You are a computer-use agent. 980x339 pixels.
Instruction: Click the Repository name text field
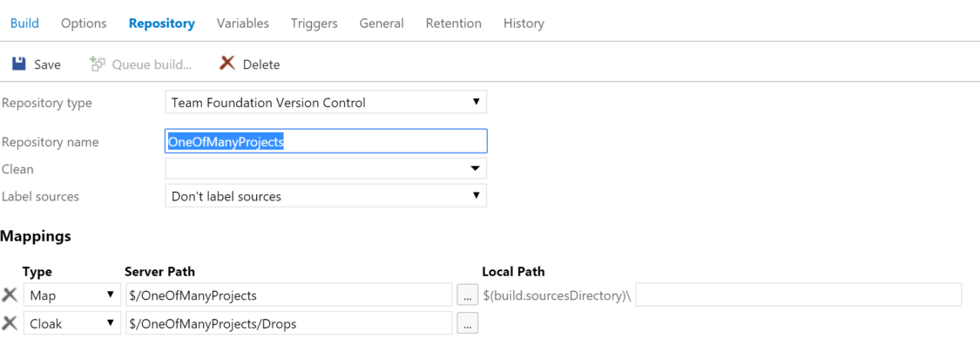coord(326,141)
